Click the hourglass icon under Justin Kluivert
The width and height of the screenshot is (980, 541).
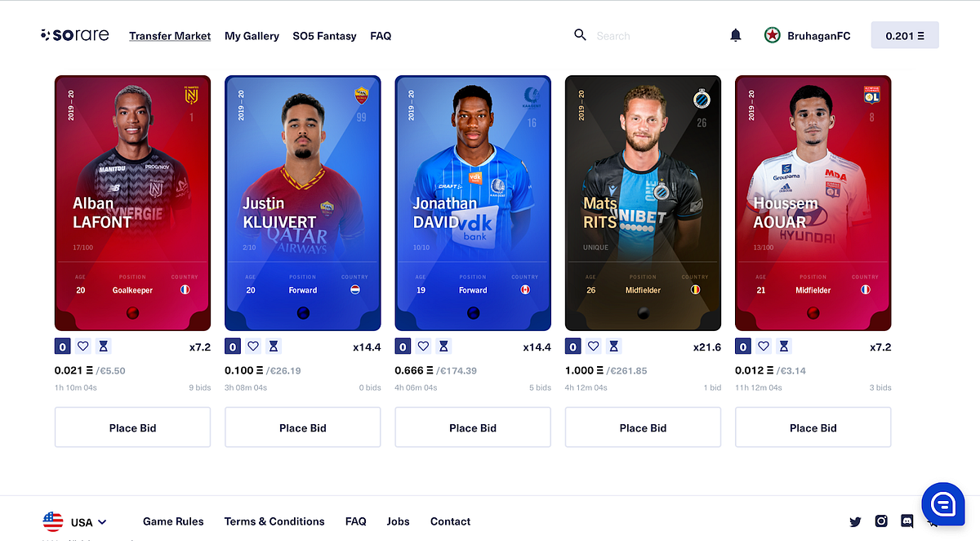click(274, 347)
